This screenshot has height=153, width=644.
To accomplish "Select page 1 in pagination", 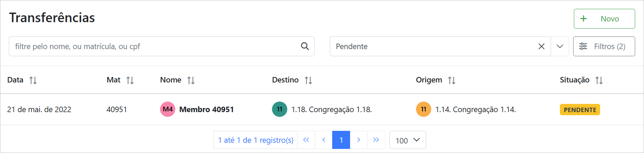I will [341, 140].
